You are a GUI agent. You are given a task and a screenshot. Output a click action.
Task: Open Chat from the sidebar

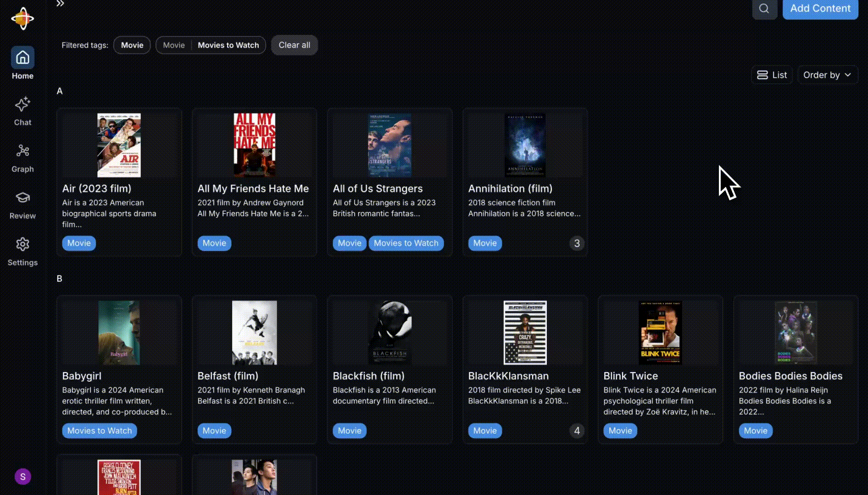click(22, 111)
